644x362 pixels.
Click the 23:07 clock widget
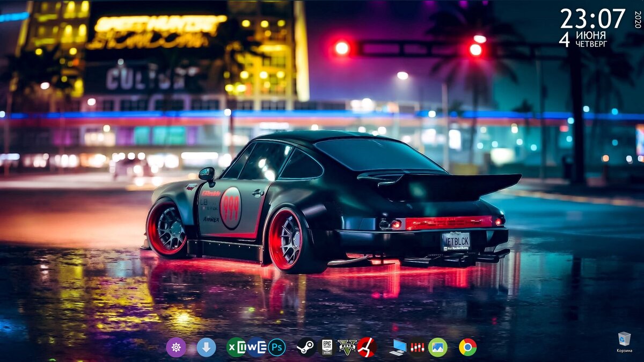point(592,19)
